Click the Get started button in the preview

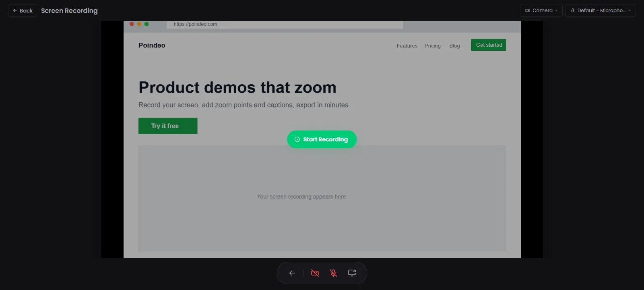pos(489,45)
